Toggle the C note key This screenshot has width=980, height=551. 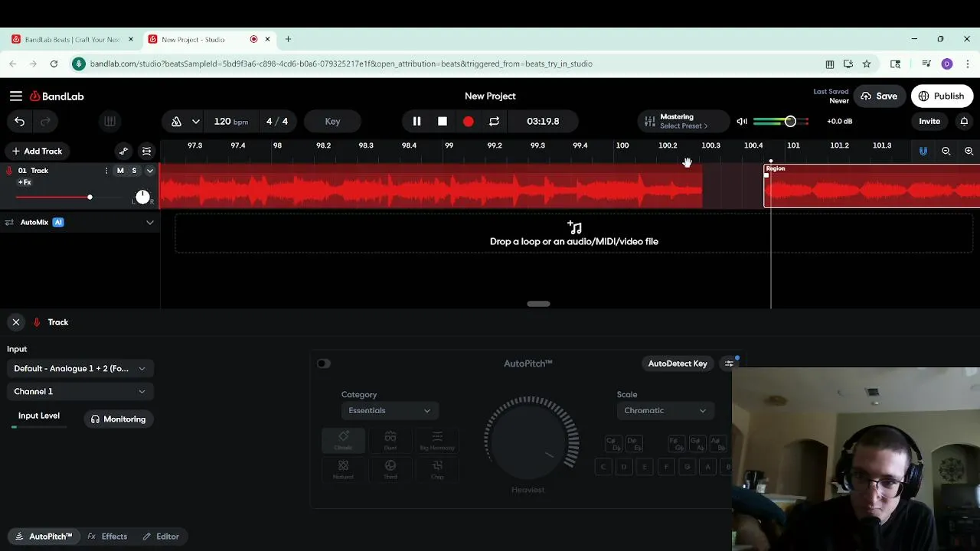coord(603,466)
